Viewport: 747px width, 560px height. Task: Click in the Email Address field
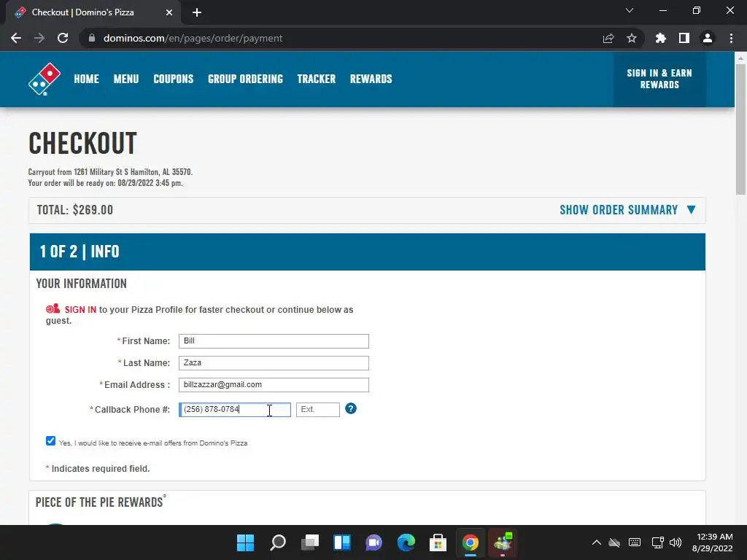point(274,385)
